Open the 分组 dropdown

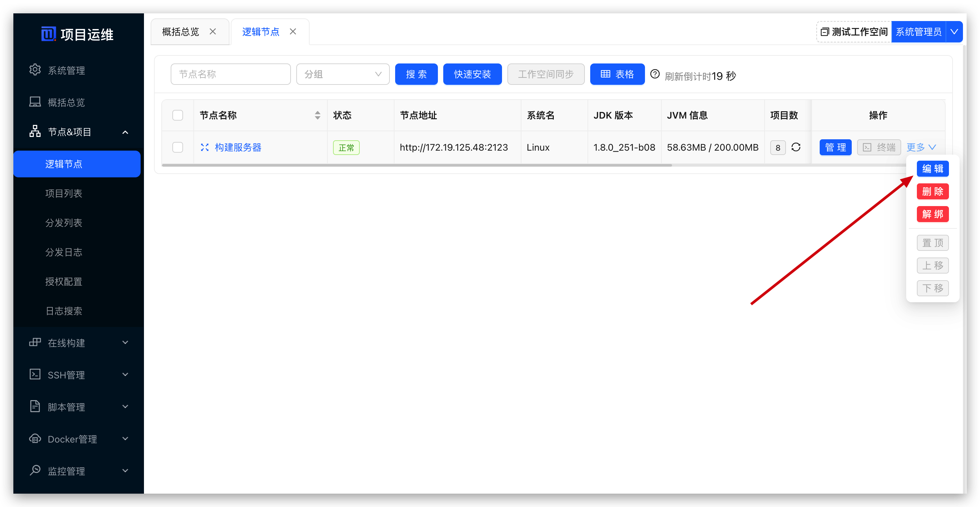[342, 74]
